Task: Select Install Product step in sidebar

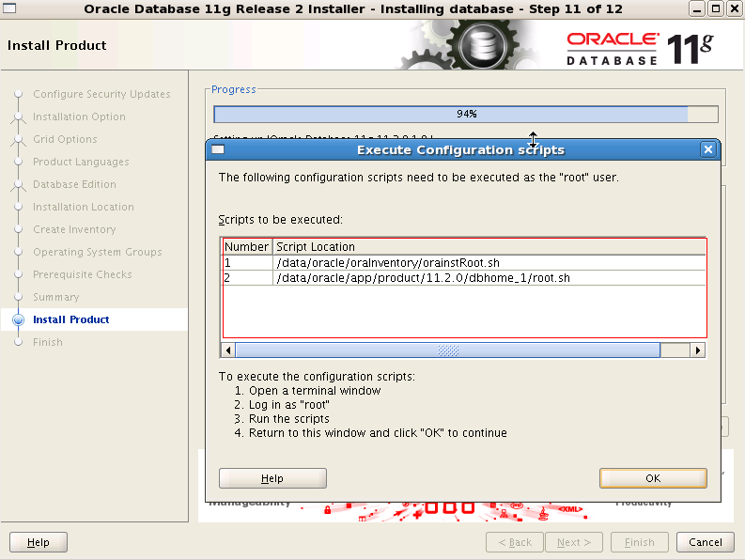Action: [71, 319]
